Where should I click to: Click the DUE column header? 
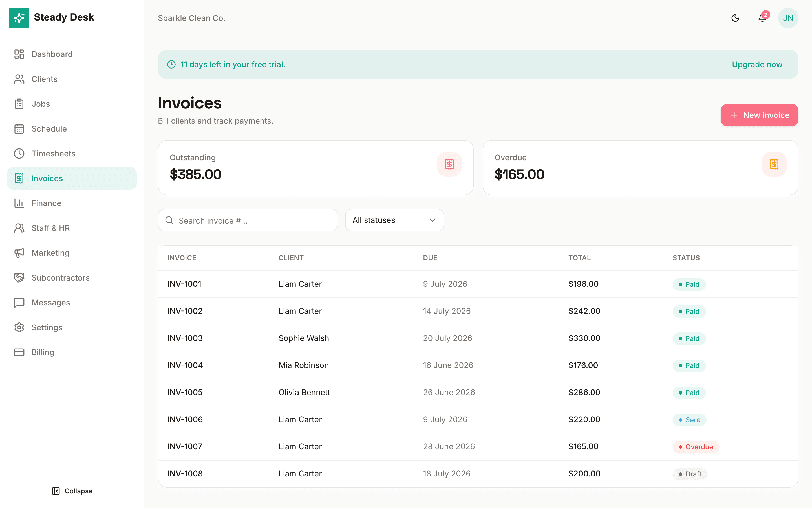(x=430, y=258)
